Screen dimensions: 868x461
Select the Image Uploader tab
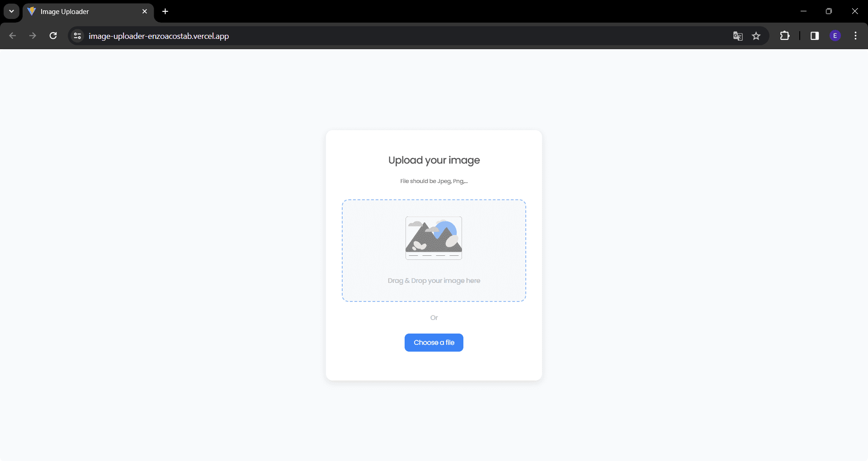click(81, 12)
